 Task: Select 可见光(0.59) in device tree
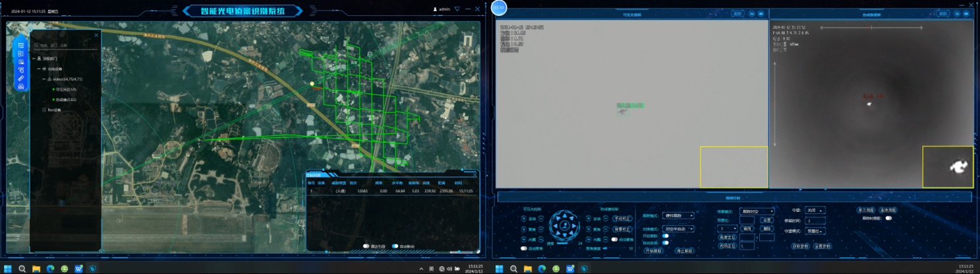pos(65,89)
